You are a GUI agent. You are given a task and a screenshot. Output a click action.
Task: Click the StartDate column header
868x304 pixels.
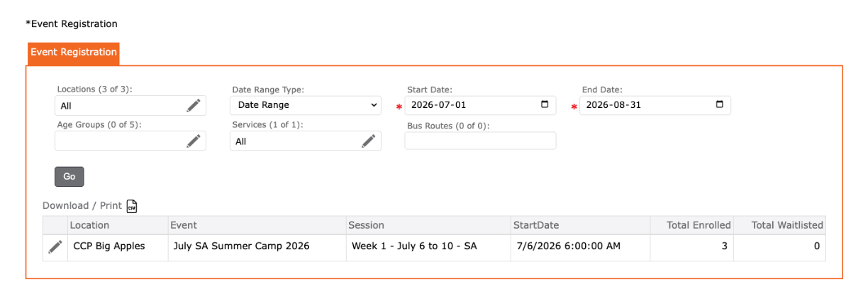(536, 225)
